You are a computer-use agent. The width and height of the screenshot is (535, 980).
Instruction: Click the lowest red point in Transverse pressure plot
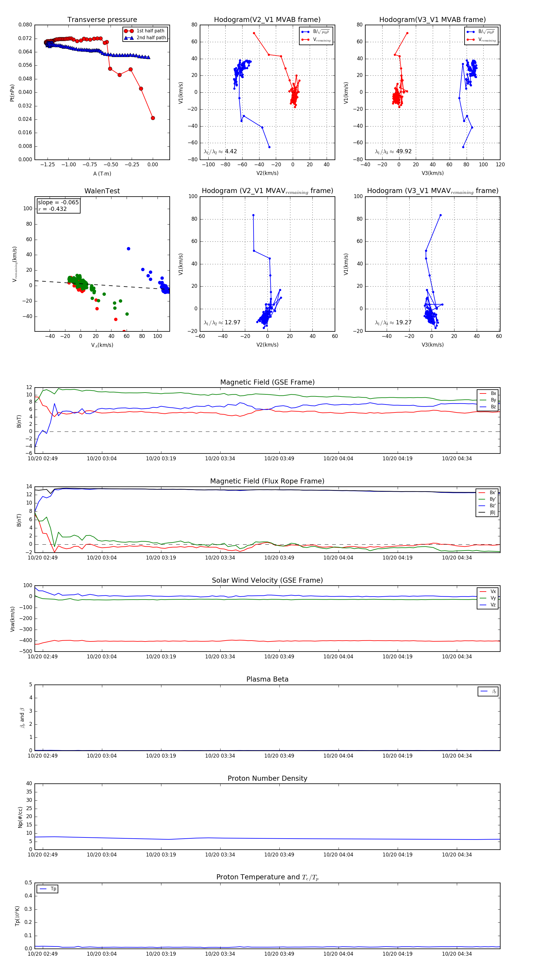click(153, 118)
